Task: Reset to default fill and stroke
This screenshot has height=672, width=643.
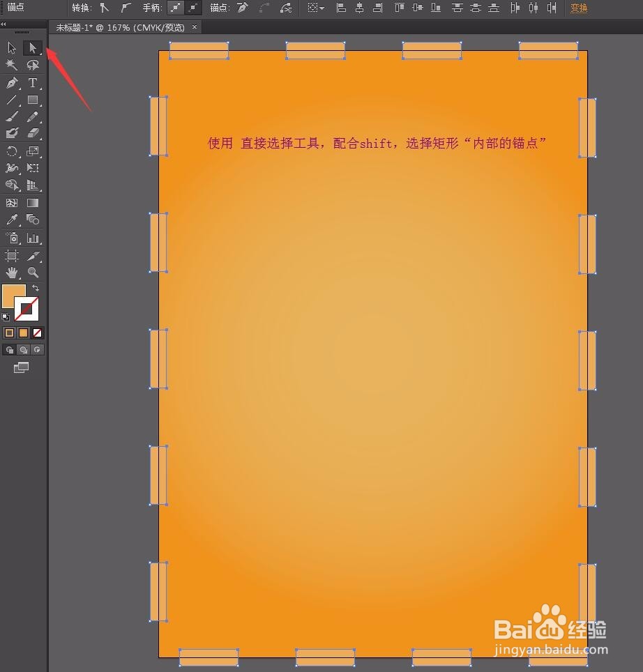Action: click(6, 317)
